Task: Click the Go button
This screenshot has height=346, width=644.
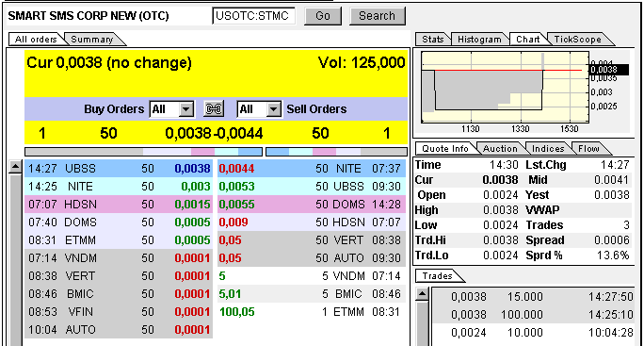Action: [323, 16]
